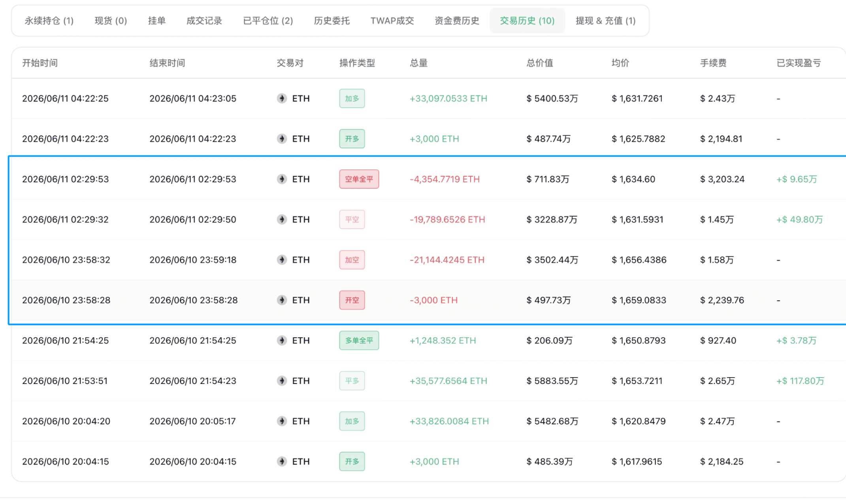This screenshot has height=504, width=846.
Task: Click the $ 927.40 fee value
Action: coord(718,340)
